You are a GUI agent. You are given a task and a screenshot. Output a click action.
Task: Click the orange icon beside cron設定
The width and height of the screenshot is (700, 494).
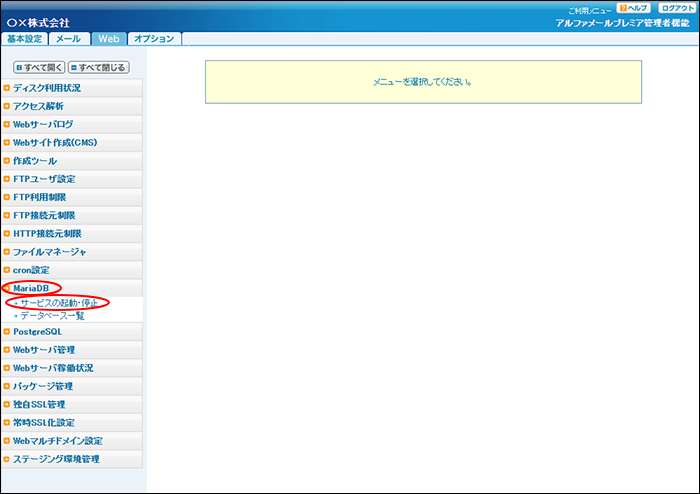click(7, 270)
